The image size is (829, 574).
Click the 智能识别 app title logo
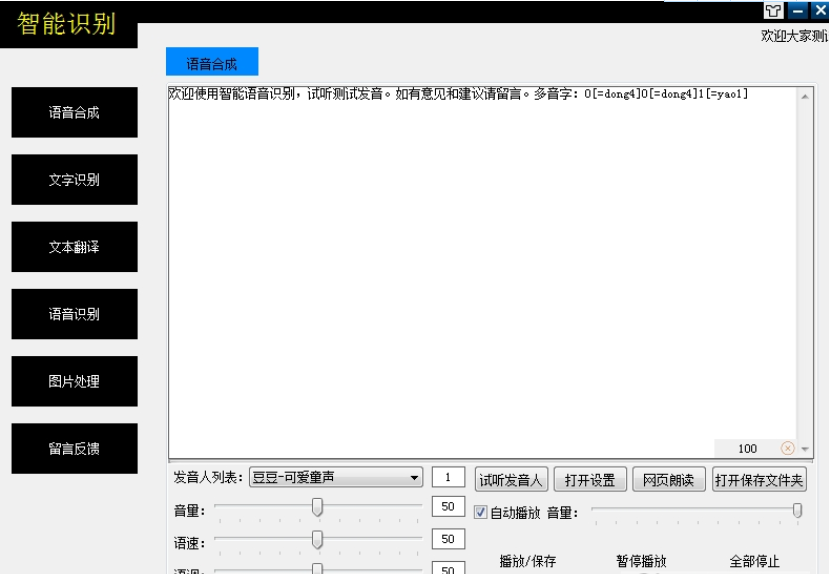[67, 24]
